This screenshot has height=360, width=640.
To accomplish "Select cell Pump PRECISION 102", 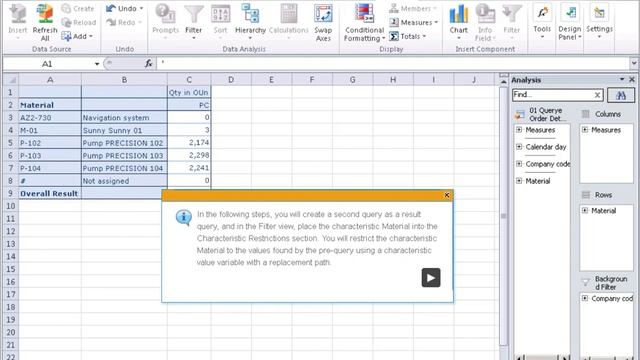I will (x=124, y=143).
